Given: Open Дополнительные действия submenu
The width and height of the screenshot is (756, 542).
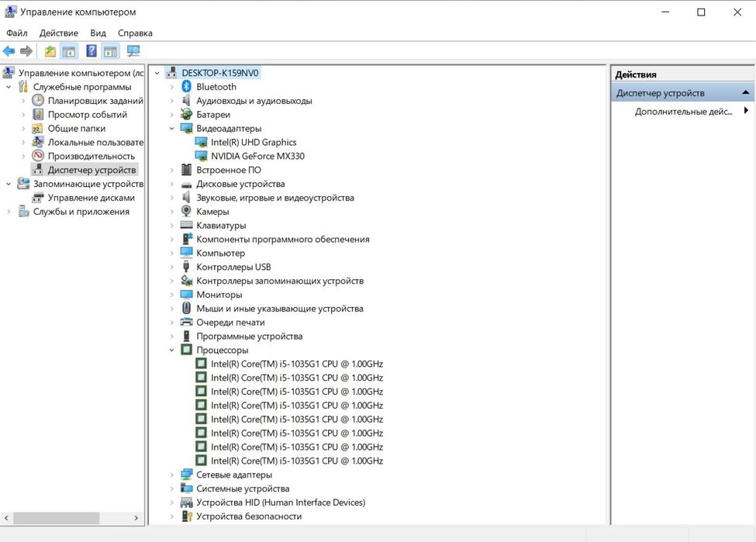Looking at the screenshot, I should 683,112.
